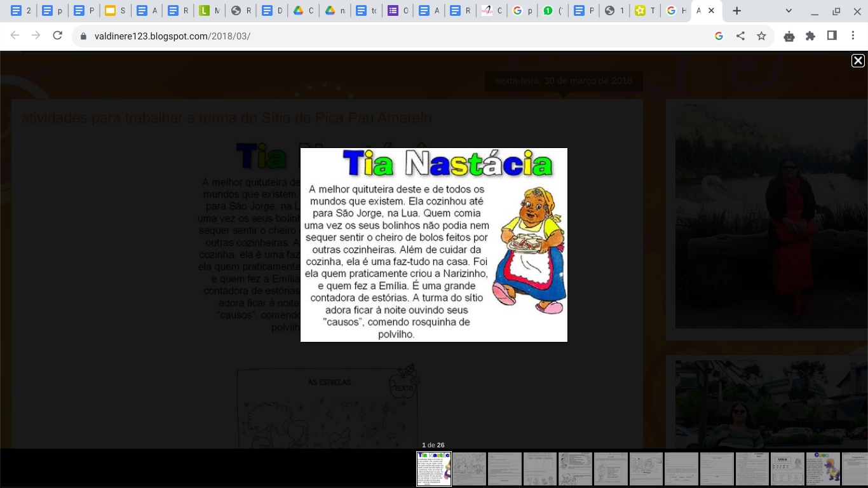868x488 pixels.
Task: Click the Google icon in the address bar
Action: pos(719,36)
